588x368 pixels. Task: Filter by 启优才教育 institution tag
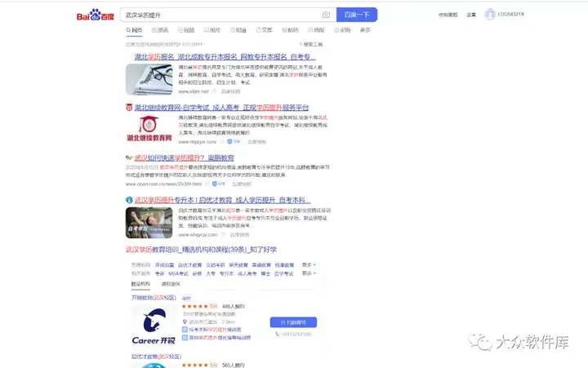pos(189,265)
